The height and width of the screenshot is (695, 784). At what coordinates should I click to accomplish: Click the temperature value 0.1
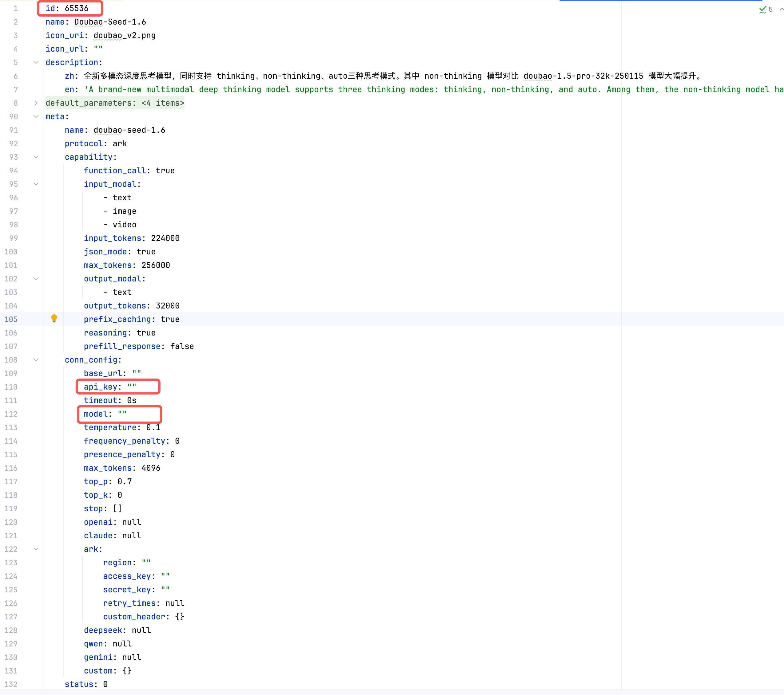[x=153, y=427]
